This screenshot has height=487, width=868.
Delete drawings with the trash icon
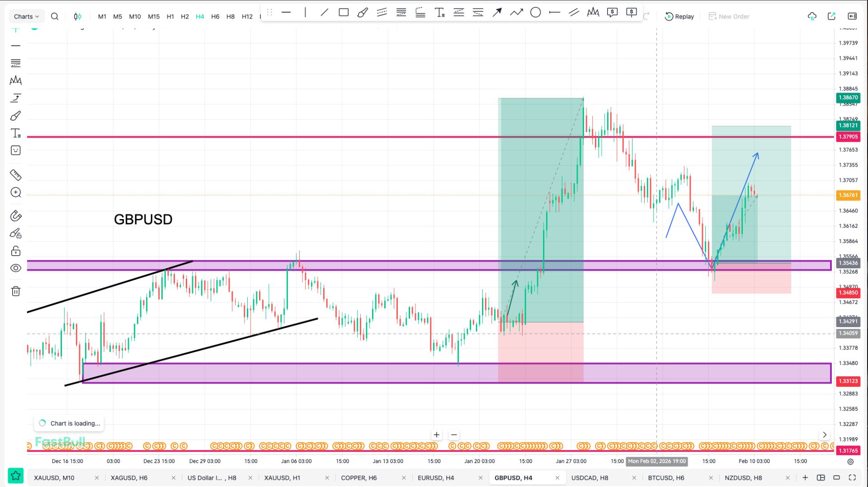pos(16,291)
